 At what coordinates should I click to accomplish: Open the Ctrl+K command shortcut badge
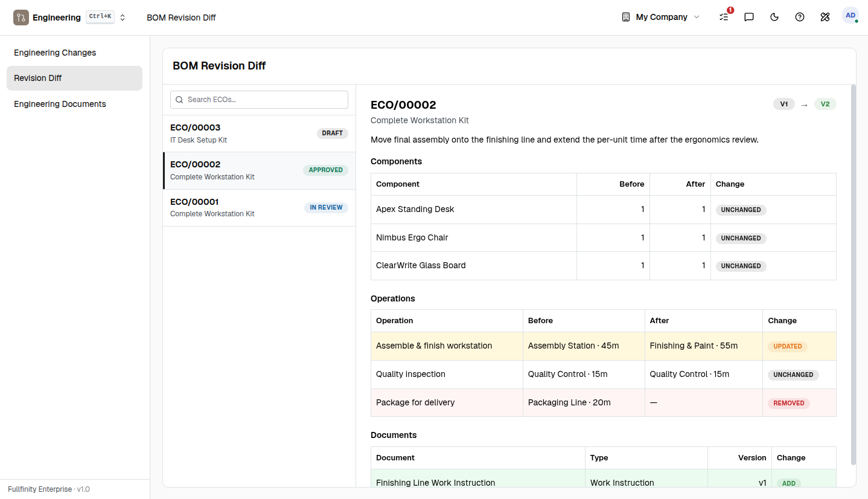100,17
